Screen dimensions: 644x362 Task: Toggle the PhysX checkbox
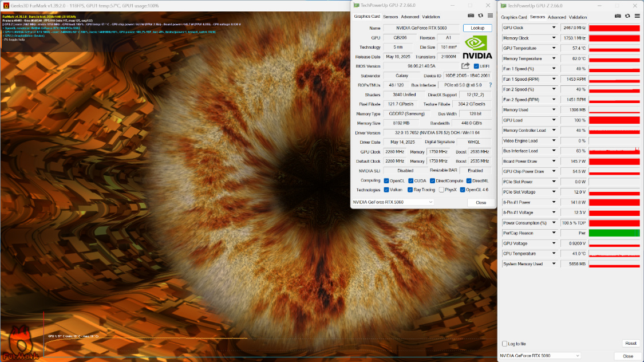441,190
